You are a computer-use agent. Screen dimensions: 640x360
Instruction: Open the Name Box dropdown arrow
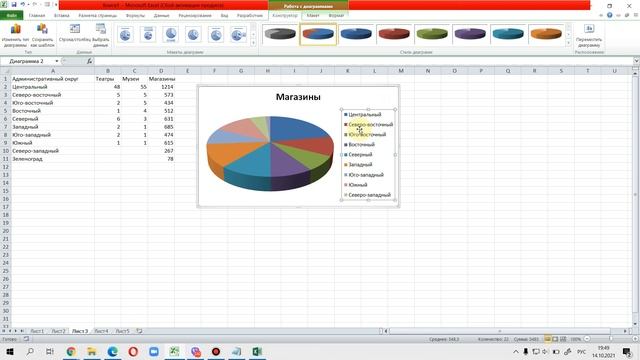57,61
